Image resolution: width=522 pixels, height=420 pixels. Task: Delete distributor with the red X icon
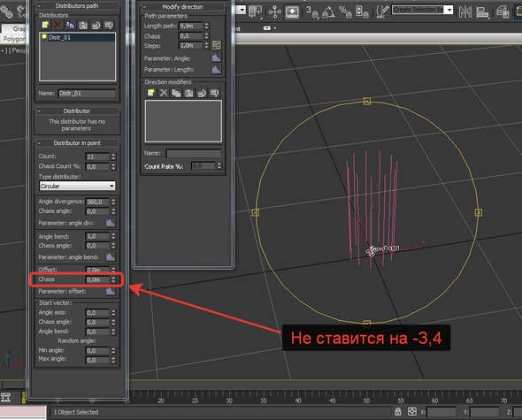pyautogui.click(x=58, y=25)
